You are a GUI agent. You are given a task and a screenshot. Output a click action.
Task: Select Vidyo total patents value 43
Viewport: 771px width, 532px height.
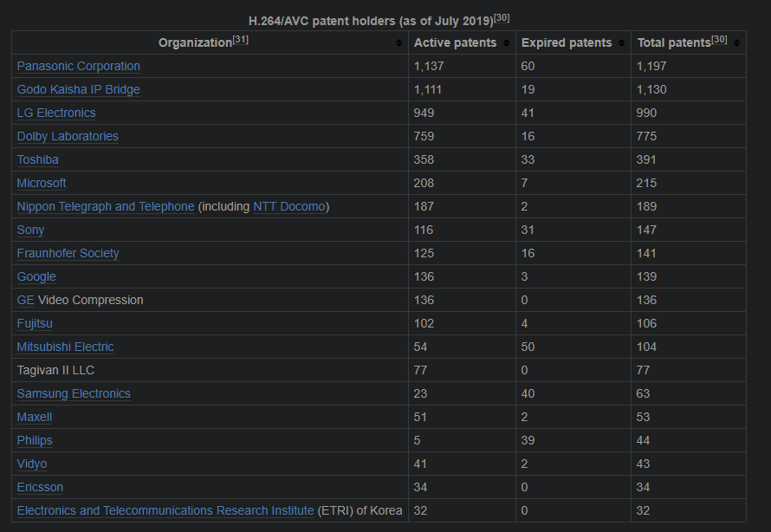[x=643, y=464]
